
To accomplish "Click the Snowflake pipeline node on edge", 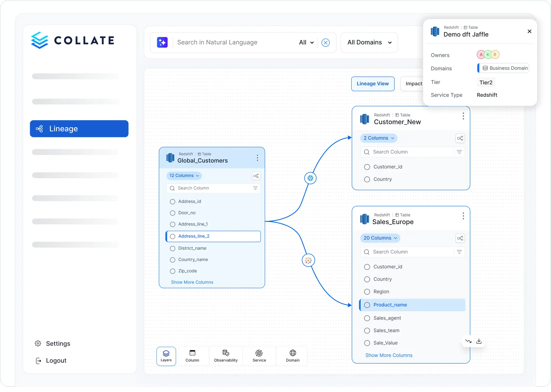I will tap(310, 178).
